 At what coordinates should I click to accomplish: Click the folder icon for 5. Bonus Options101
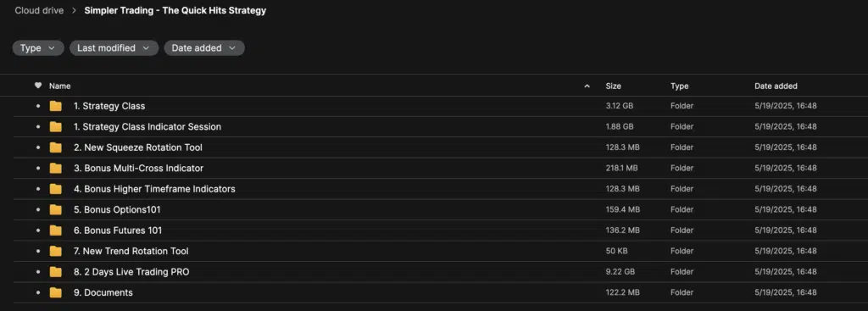tap(55, 209)
